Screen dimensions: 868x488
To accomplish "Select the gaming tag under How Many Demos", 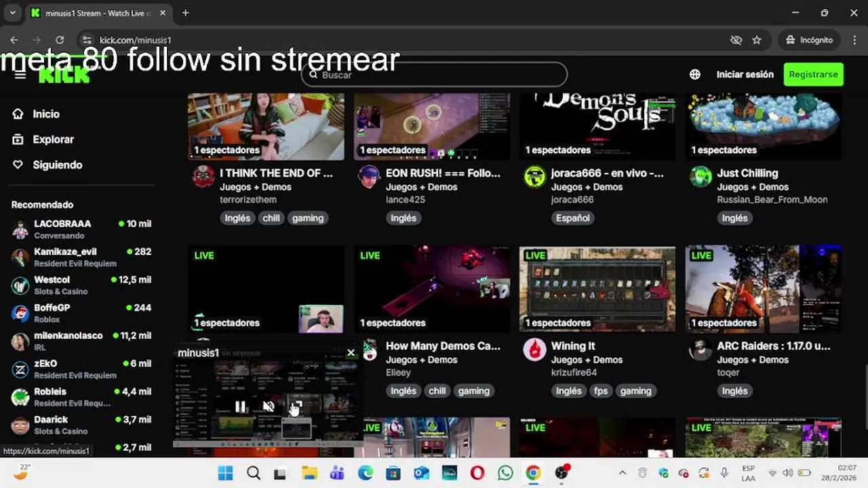I will pyautogui.click(x=473, y=391).
